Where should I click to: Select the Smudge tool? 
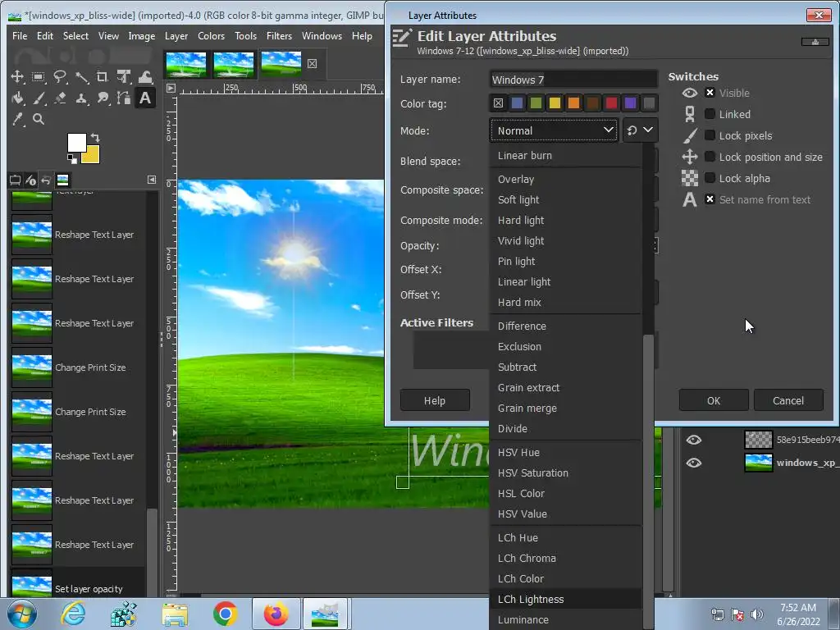pyautogui.click(x=103, y=98)
